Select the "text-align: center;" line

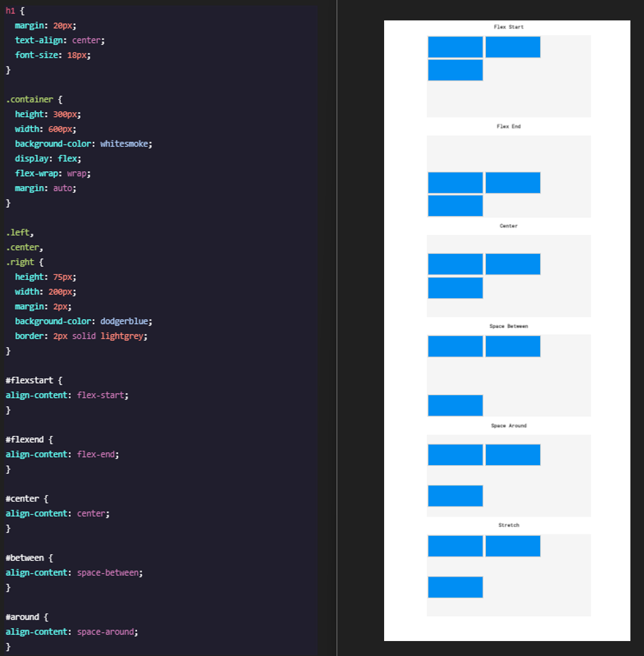(60, 40)
